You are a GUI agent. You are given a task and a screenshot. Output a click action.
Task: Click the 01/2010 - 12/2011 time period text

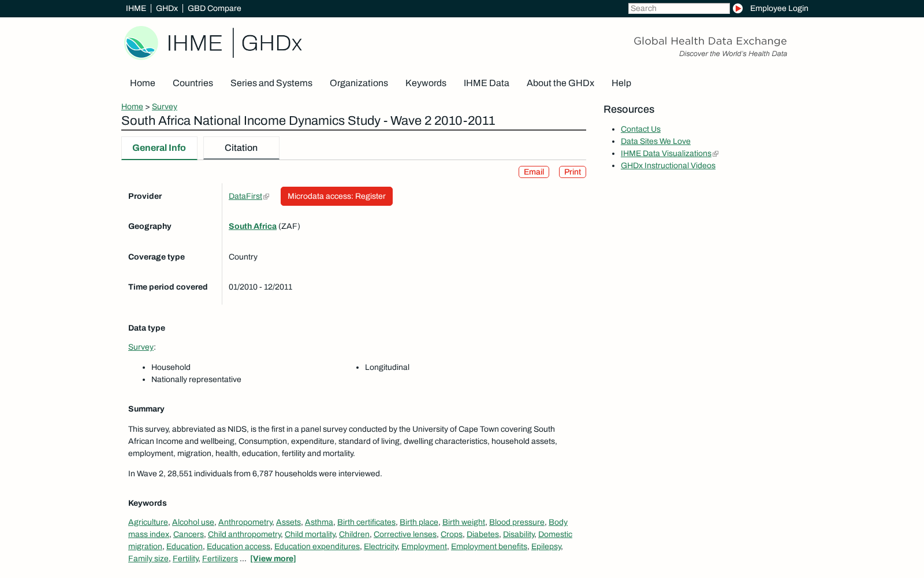click(260, 287)
